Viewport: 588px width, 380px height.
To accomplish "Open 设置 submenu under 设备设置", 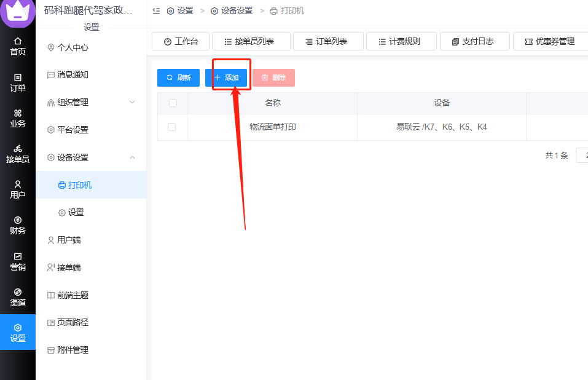I will [91, 212].
